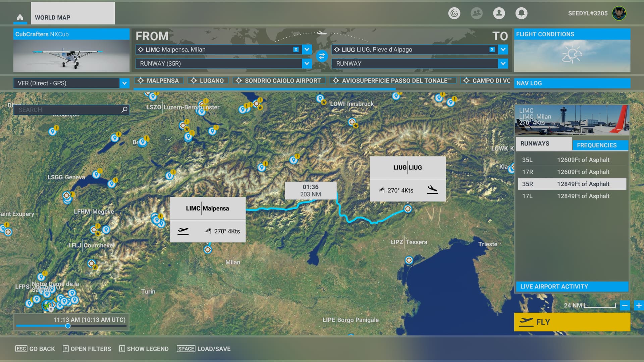The height and width of the screenshot is (362, 644).
Task: Click the LIPE Borgo Panigale map label
Action: pyautogui.click(x=351, y=320)
